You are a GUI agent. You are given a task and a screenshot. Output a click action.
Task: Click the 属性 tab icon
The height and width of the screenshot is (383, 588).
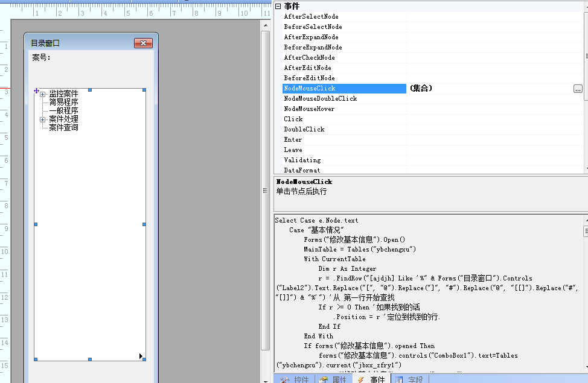323,379
